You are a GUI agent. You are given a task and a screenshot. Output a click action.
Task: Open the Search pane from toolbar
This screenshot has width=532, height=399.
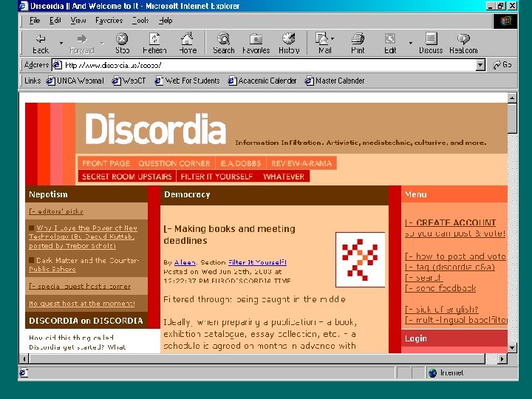(x=224, y=44)
